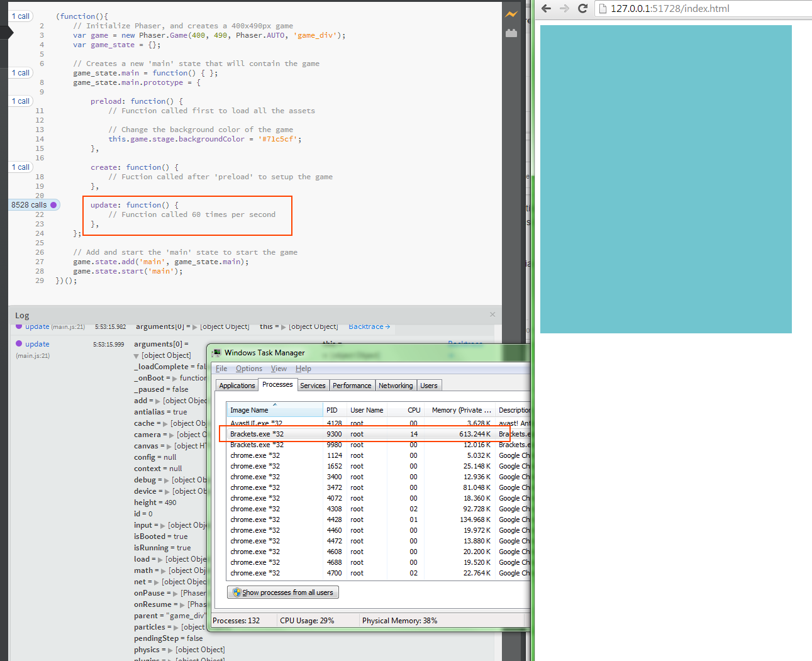812x661 pixels.
Task: Click 'CPU Usage: 29%' in Task Manager status bar
Action: (307, 620)
